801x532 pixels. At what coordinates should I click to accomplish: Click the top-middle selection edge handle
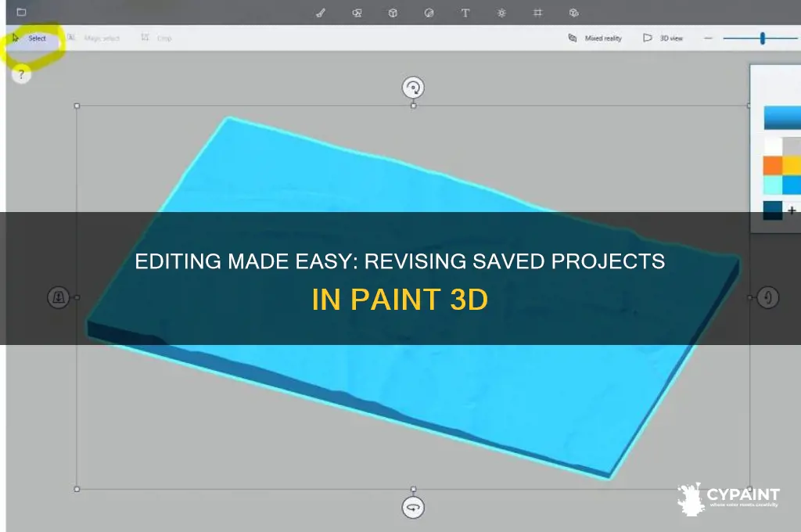(413, 106)
